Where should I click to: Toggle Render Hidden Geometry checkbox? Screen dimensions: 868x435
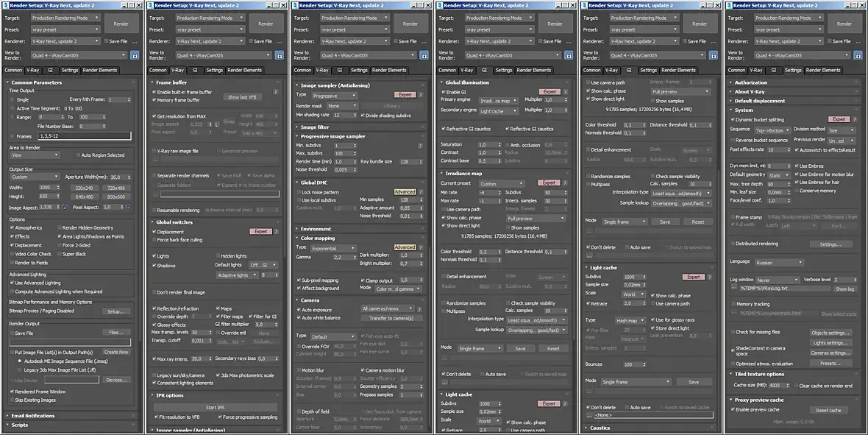point(60,227)
